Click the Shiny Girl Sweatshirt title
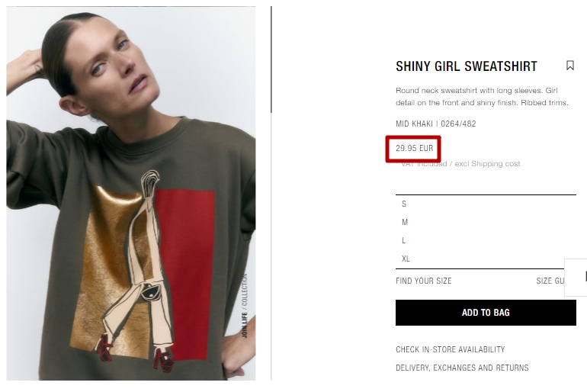This screenshot has height=392, width=587. [x=466, y=66]
